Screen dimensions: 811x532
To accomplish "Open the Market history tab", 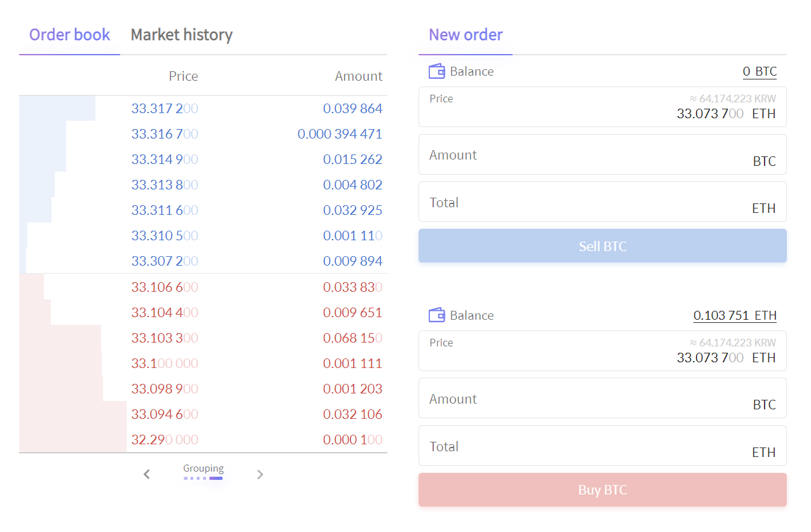I will point(181,34).
